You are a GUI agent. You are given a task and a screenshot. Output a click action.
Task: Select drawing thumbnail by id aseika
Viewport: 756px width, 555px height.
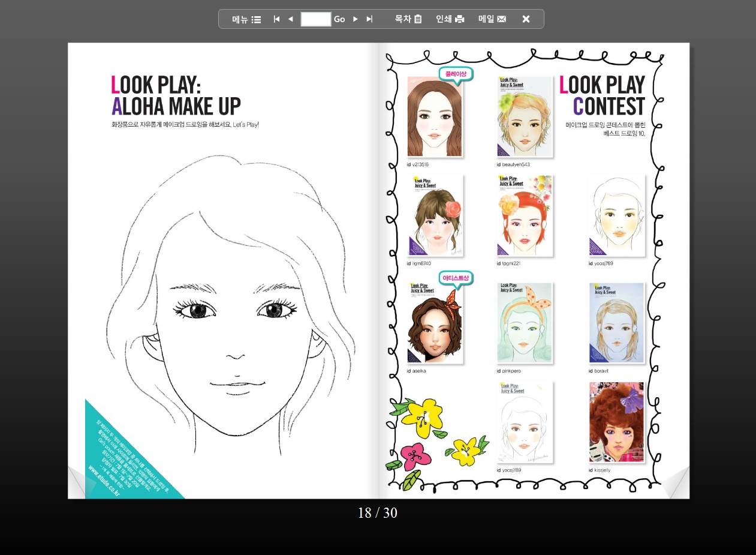[x=435, y=324]
